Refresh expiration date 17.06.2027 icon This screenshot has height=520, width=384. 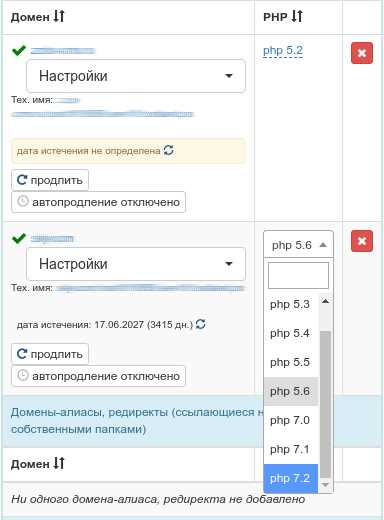pos(200,324)
